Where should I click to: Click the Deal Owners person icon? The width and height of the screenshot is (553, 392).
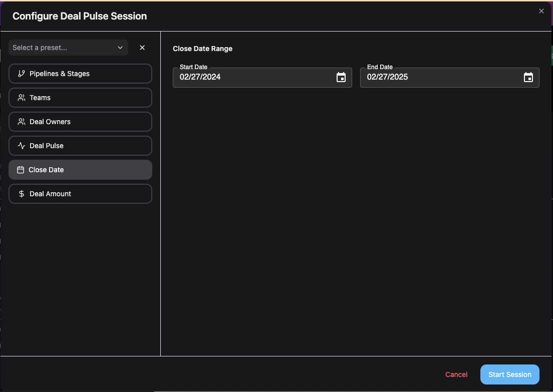point(21,121)
